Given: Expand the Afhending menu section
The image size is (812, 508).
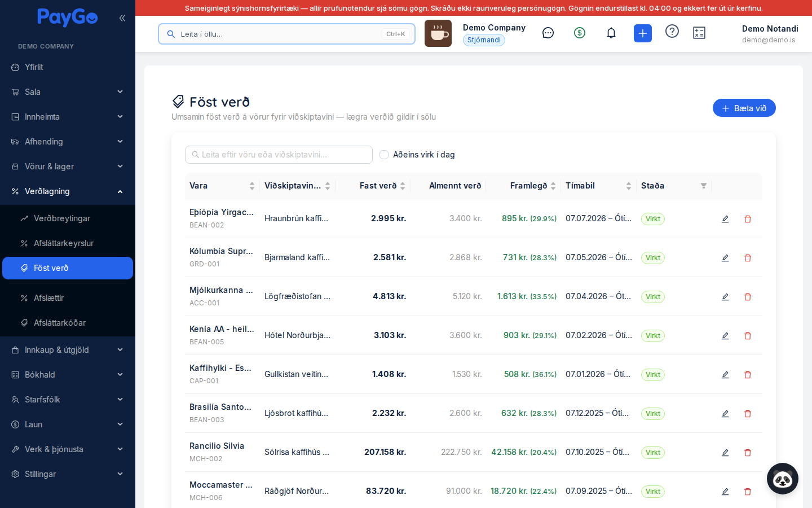Looking at the screenshot, I should click(68, 142).
